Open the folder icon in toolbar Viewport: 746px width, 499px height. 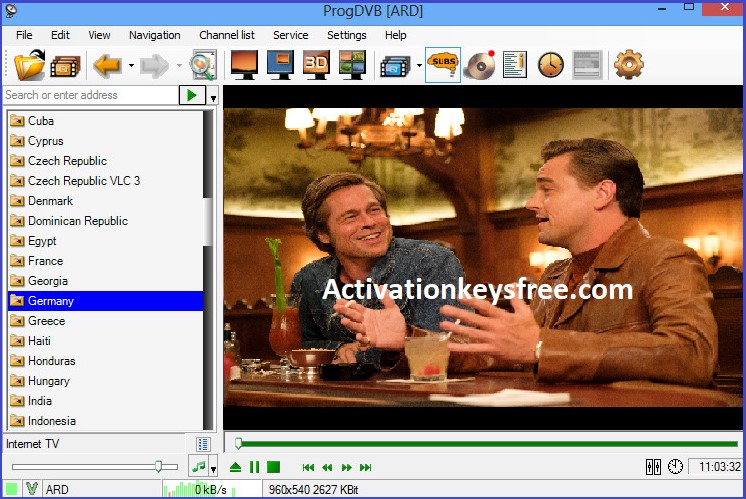(29, 65)
